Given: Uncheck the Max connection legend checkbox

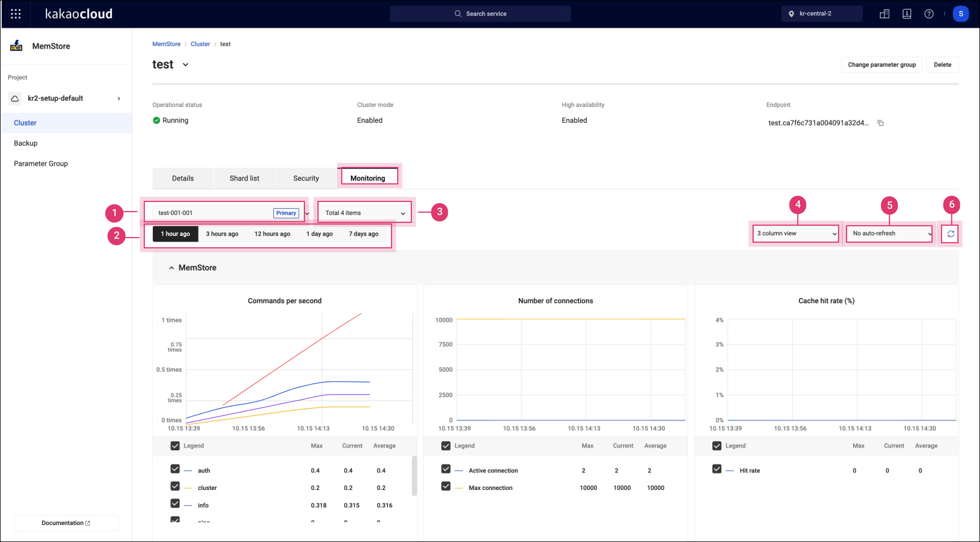Looking at the screenshot, I should pyautogui.click(x=446, y=486).
